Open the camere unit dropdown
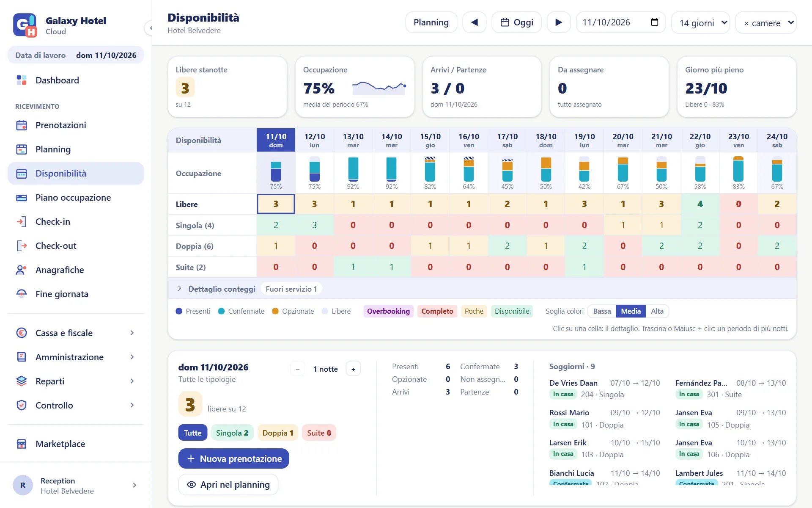This screenshot has width=812, height=508. coord(766,23)
